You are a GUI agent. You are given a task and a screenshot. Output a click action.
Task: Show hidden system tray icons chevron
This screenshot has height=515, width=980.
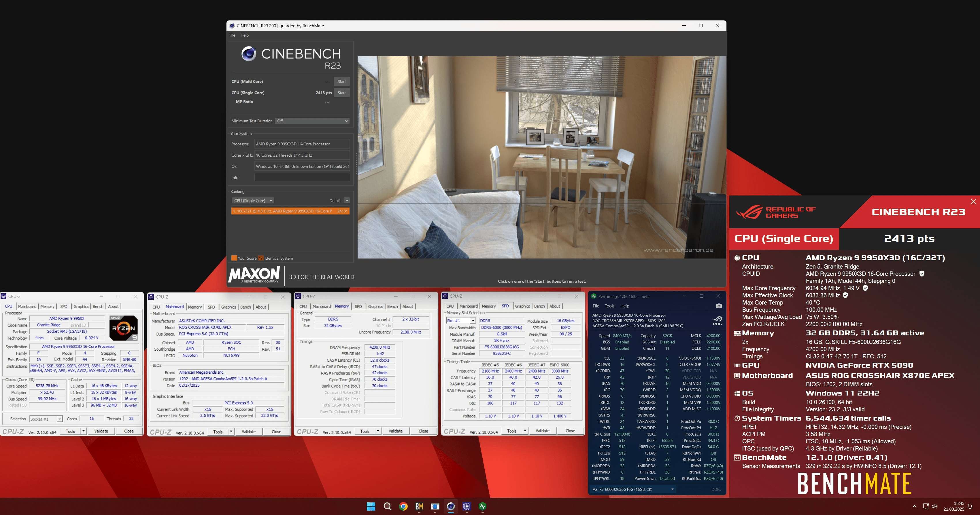[x=914, y=507]
